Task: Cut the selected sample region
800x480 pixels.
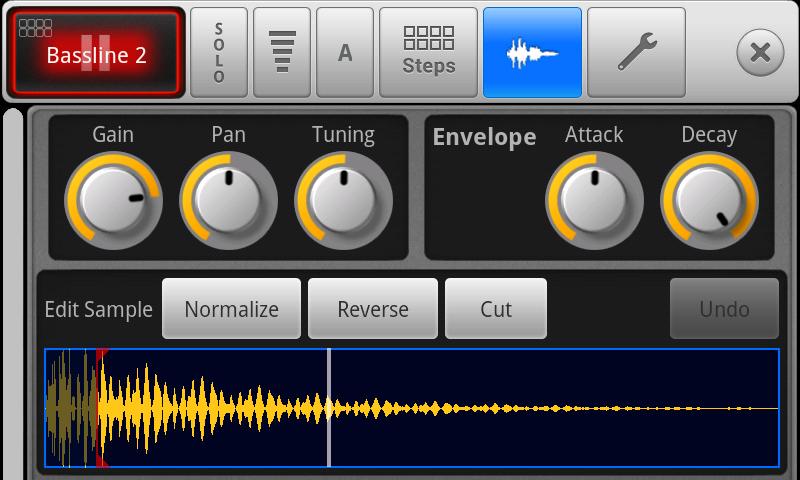Action: tap(496, 309)
